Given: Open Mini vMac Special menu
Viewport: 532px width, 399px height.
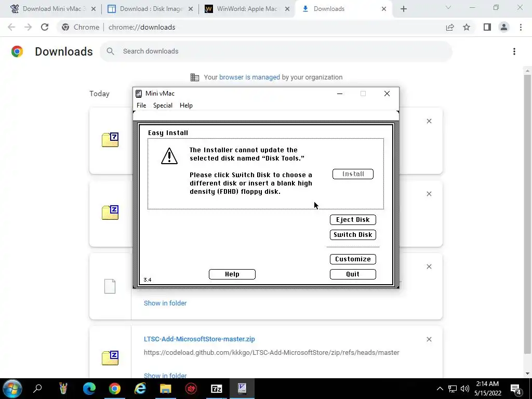Looking at the screenshot, I should click(x=163, y=105).
